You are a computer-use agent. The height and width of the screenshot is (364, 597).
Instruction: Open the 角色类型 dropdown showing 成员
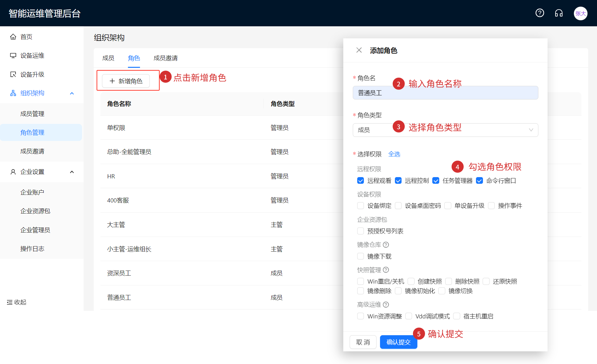445,130
